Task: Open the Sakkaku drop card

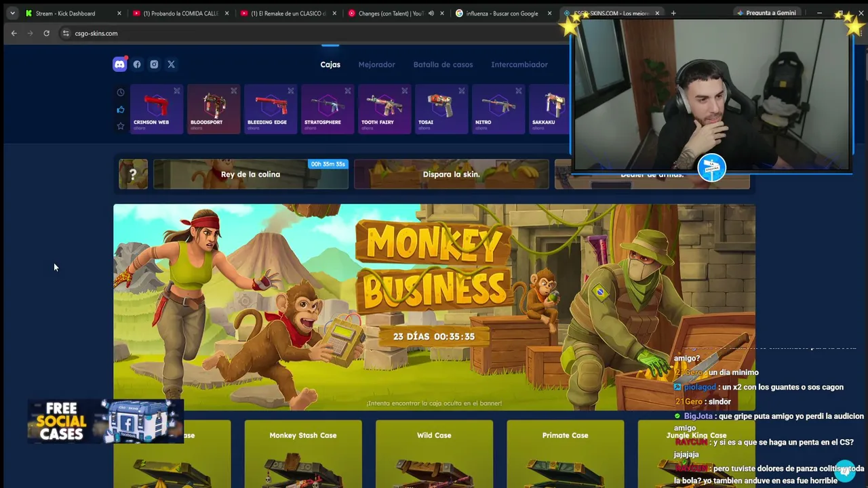Action: (549, 109)
